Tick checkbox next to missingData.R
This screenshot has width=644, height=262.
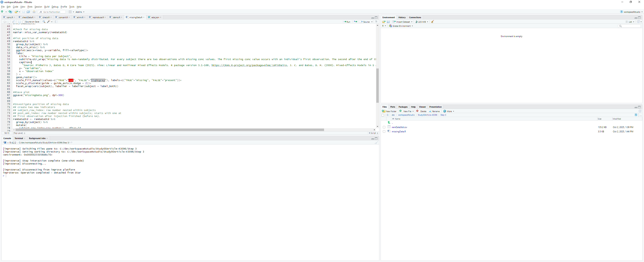click(384, 132)
